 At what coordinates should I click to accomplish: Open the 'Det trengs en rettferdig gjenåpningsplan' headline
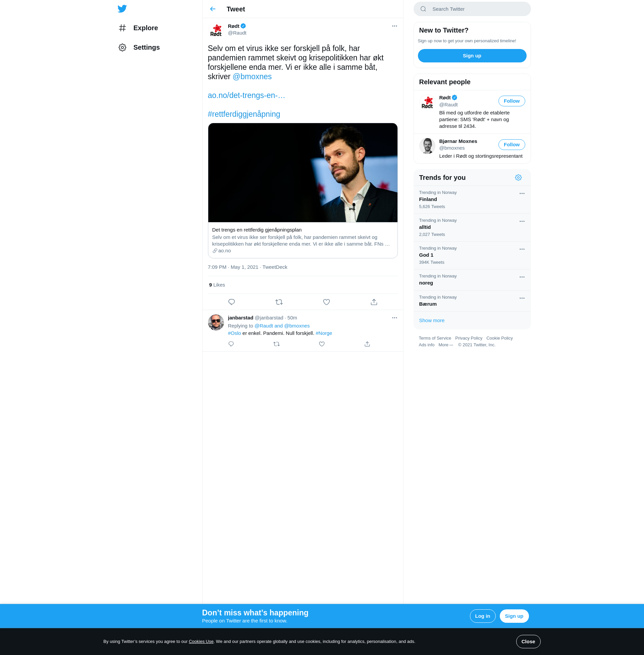click(257, 230)
